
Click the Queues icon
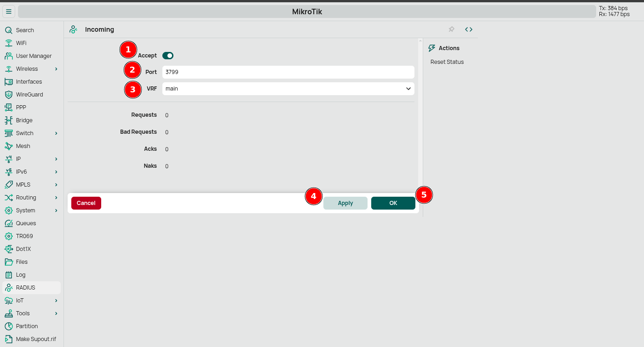(x=9, y=223)
